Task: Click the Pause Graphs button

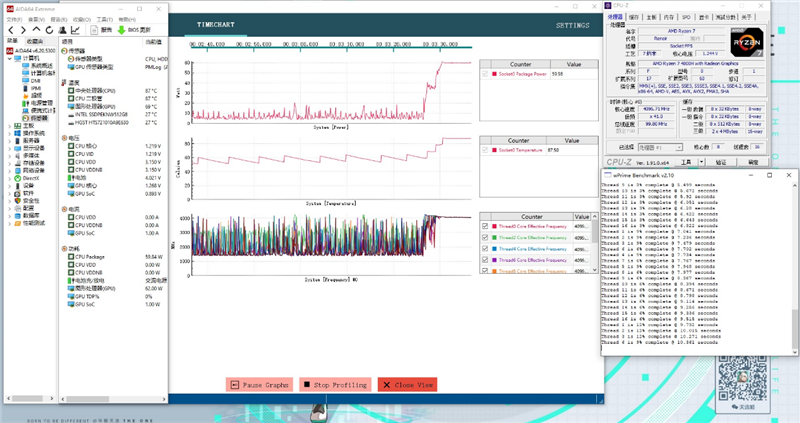Action: tap(260, 385)
